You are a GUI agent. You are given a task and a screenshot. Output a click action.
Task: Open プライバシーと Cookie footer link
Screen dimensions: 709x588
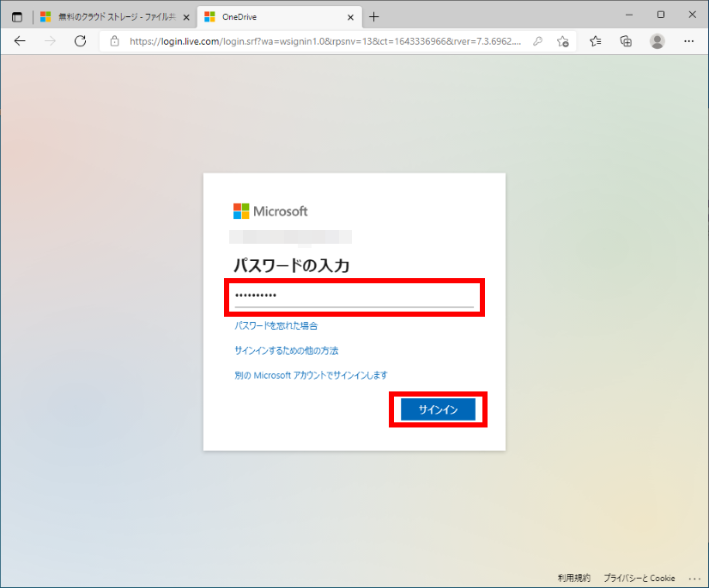tap(639, 578)
